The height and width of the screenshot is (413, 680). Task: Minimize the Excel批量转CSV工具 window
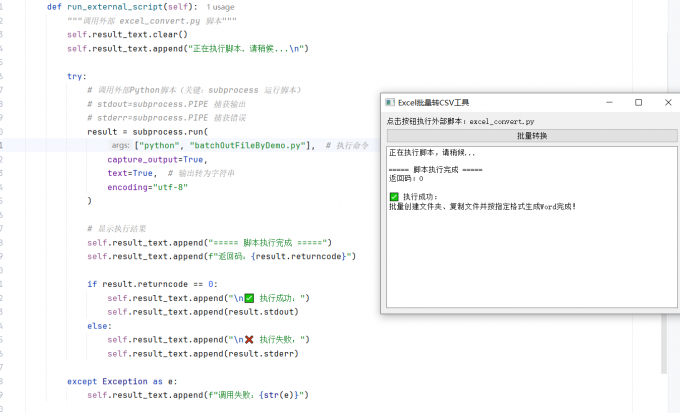[609, 102]
